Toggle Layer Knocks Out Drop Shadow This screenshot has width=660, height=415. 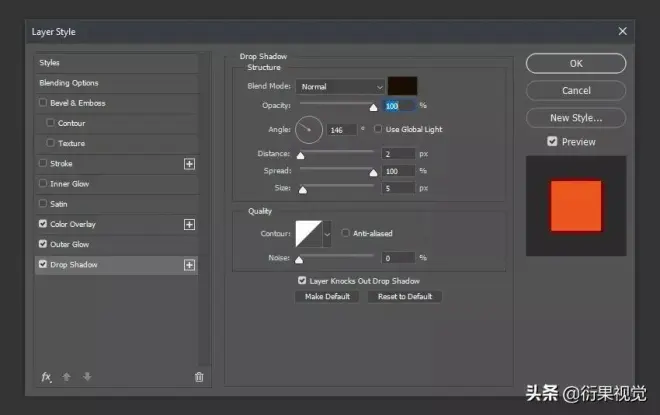[302, 280]
